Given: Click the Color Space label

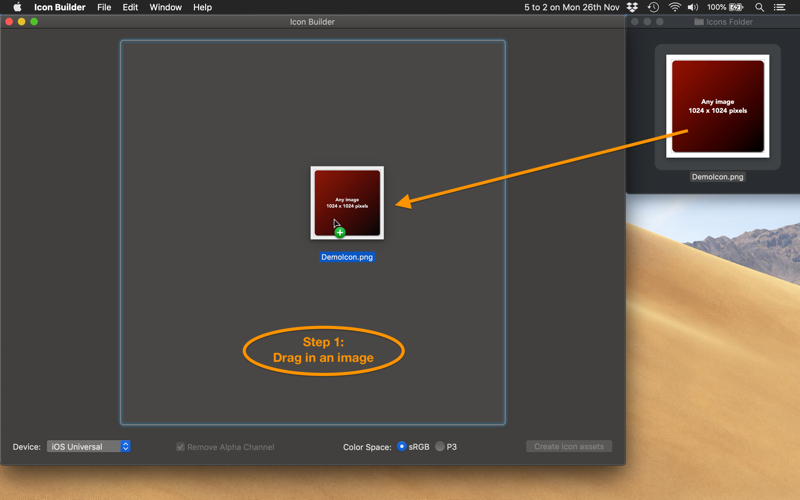Looking at the screenshot, I should [367, 447].
